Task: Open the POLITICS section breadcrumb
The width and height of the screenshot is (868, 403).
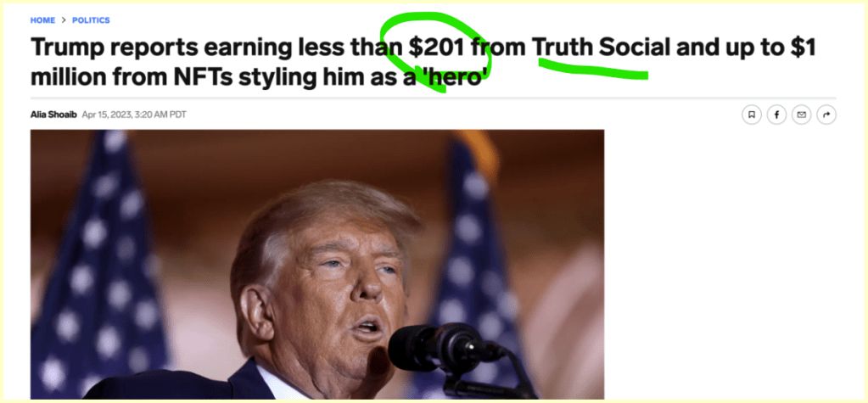Action: point(92,20)
